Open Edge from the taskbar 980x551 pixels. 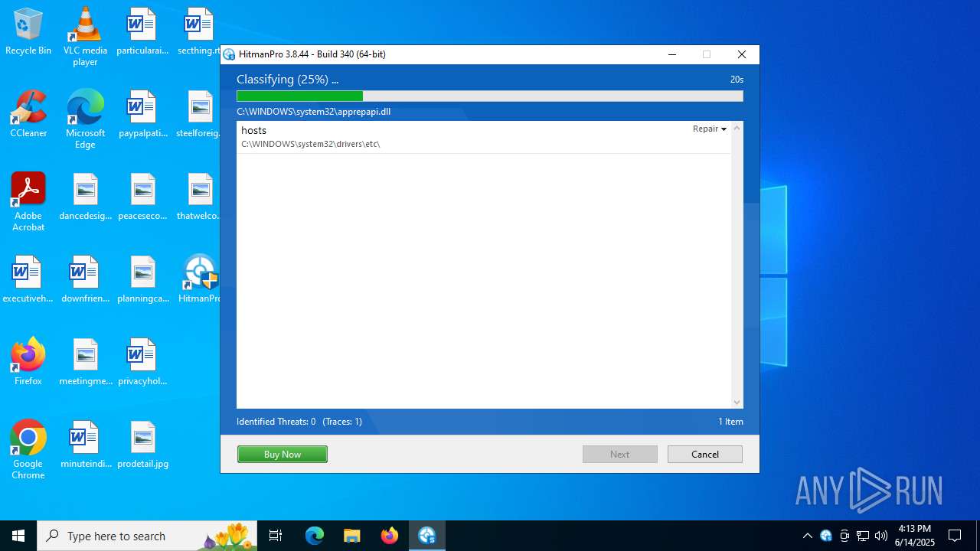tap(315, 536)
